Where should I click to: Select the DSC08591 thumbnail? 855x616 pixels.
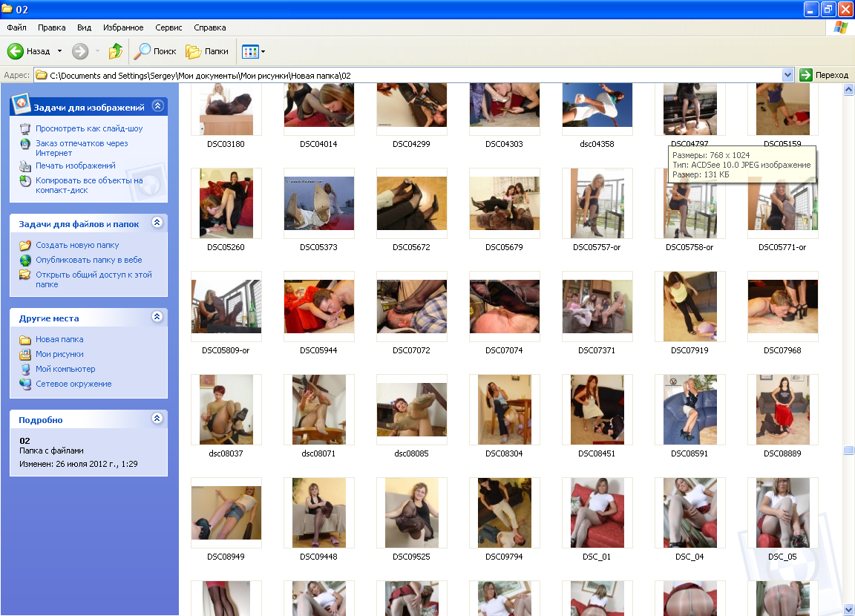(689, 410)
